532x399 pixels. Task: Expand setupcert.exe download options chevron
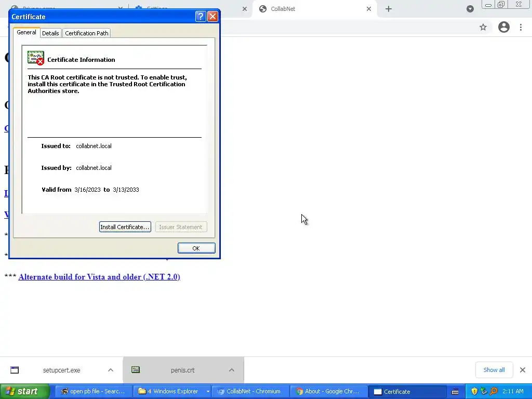(111, 370)
